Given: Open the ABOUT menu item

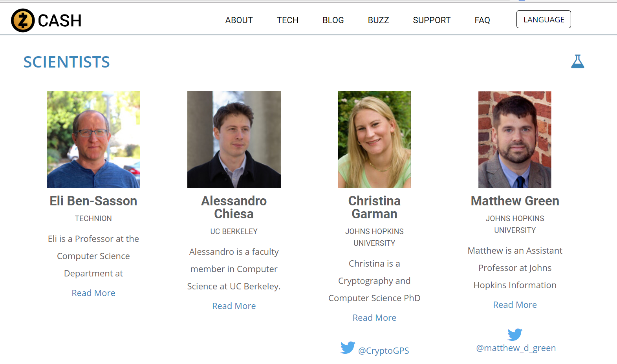Looking at the screenshot, I should [239, 20].
